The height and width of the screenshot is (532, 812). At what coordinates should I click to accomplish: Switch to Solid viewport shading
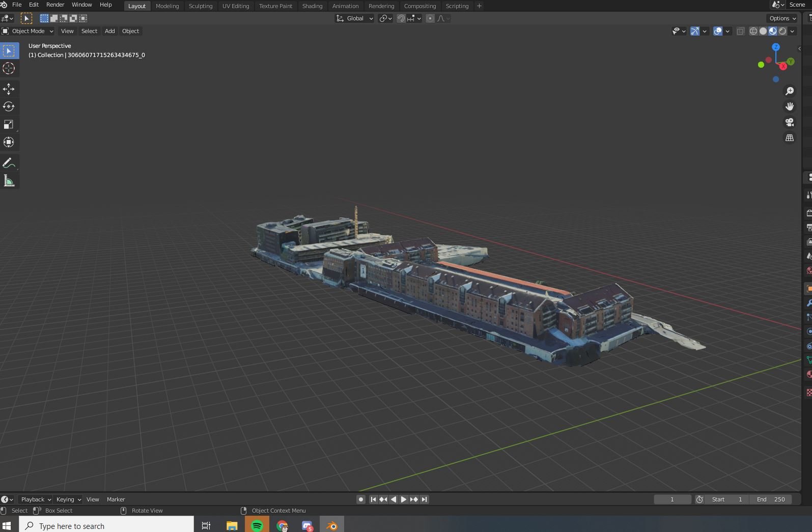(763, 31)
